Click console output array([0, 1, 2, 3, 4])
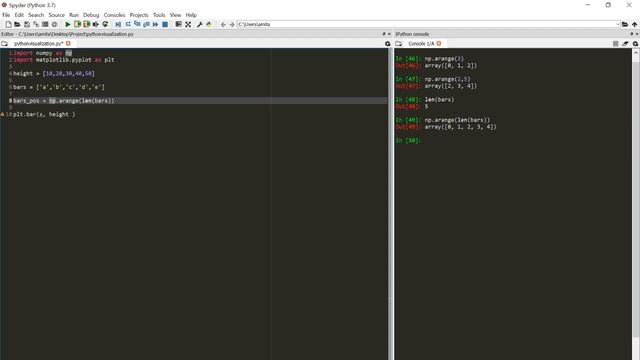 tap(460, 127)
